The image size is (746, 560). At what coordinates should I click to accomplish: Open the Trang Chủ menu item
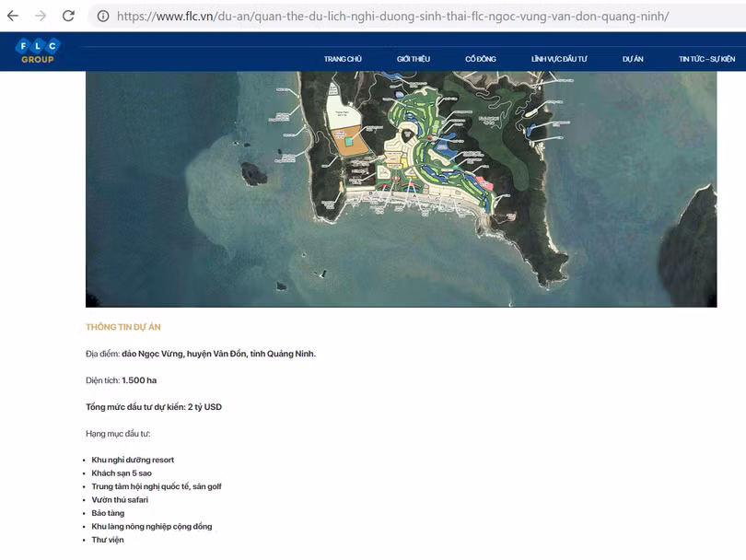tap(343, 59)
